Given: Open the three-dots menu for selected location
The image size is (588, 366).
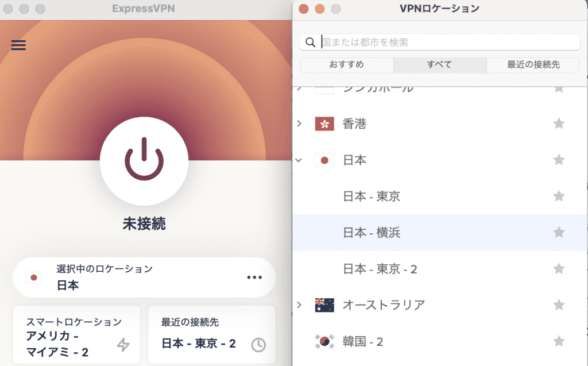Looking at the screenshot, I should 254,278.
